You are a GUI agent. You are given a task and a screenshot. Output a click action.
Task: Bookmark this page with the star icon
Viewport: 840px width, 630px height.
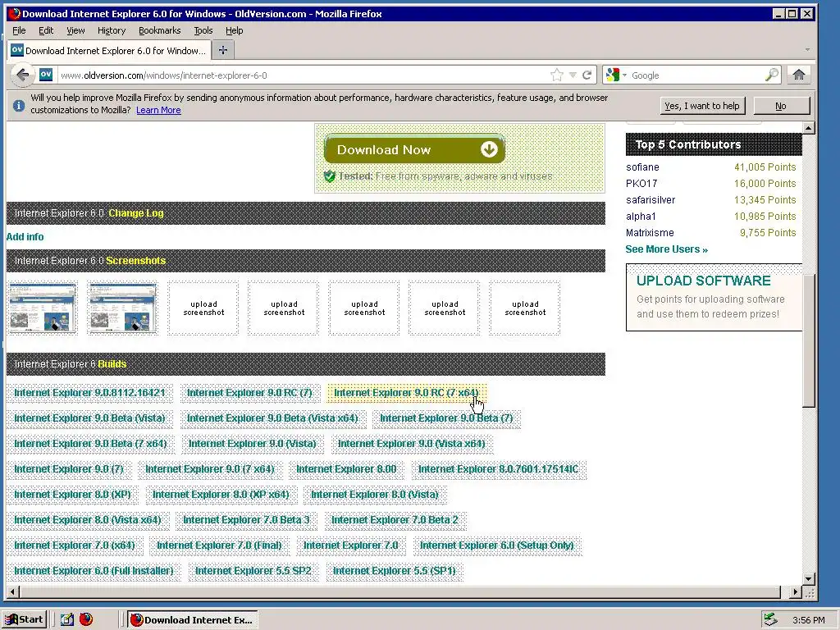(x=557, y=75)
